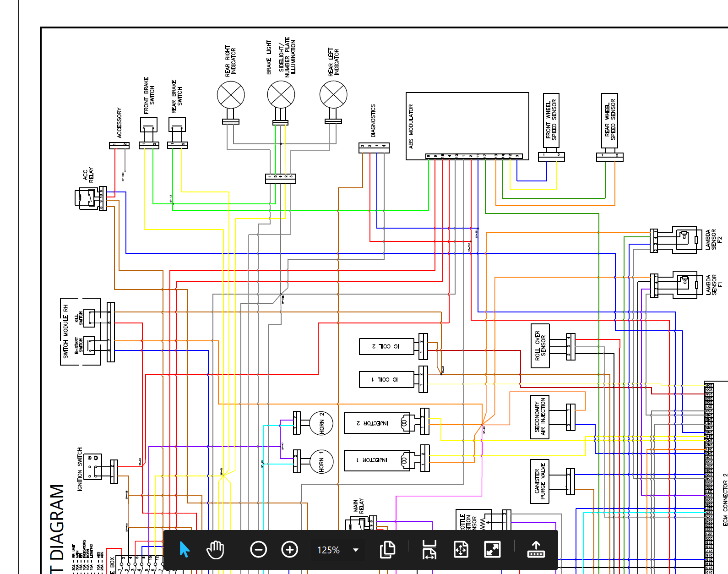Click the KILL SWITCH symbol

tap(89, 318)
